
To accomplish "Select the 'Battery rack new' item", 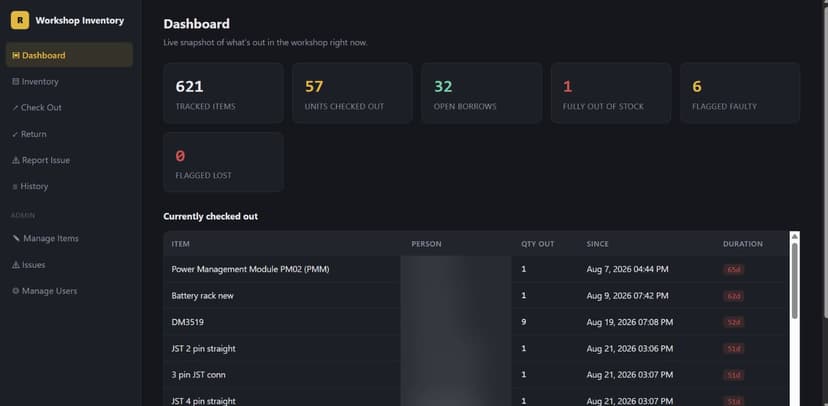I will coord(202,296).
